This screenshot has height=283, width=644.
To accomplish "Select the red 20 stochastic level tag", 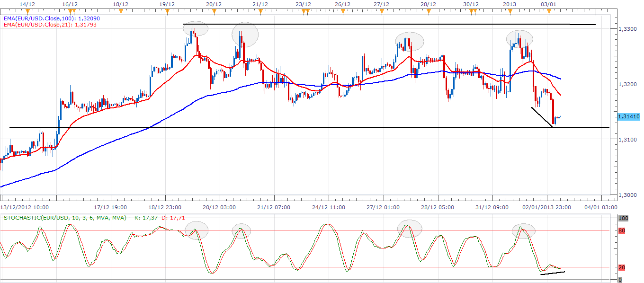I will [621, 267].
